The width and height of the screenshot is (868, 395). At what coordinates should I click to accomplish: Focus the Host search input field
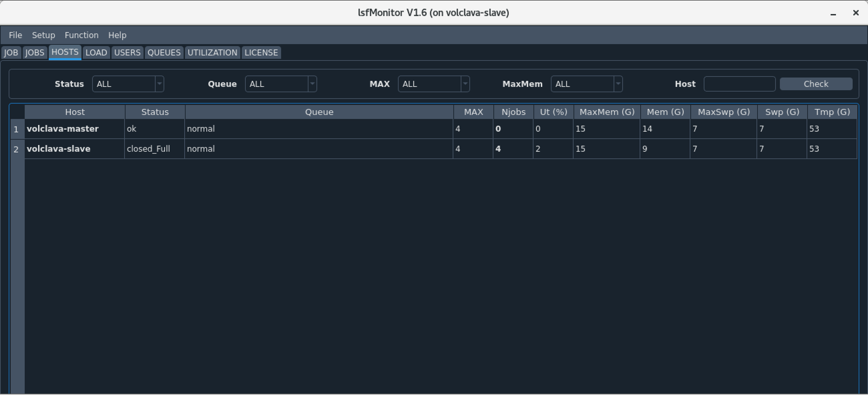[739, 84]
